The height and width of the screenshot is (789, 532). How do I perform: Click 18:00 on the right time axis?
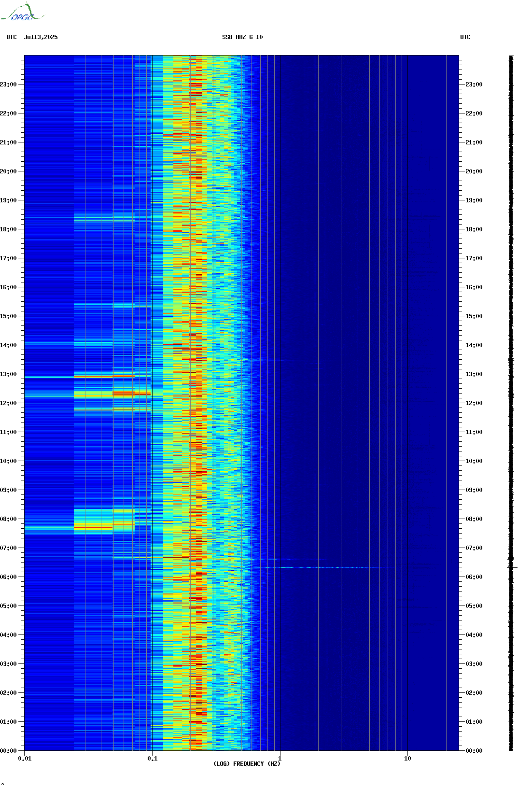[x=474, y=229]
